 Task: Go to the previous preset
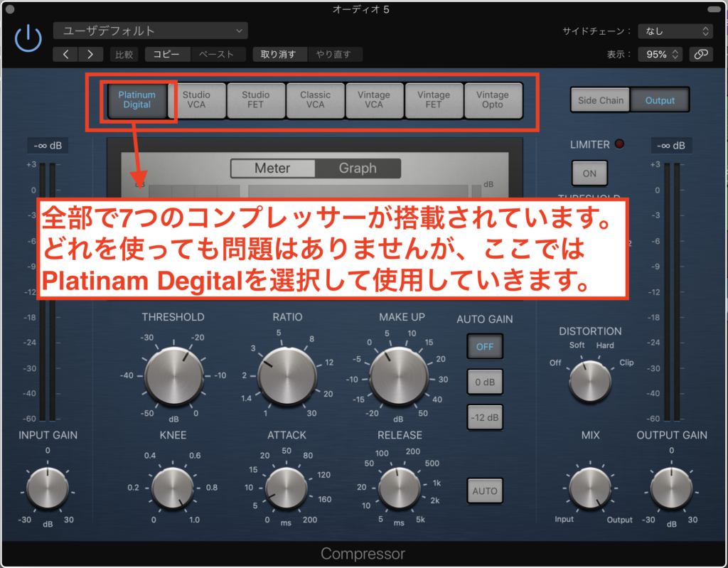click(x=65, y=54)
